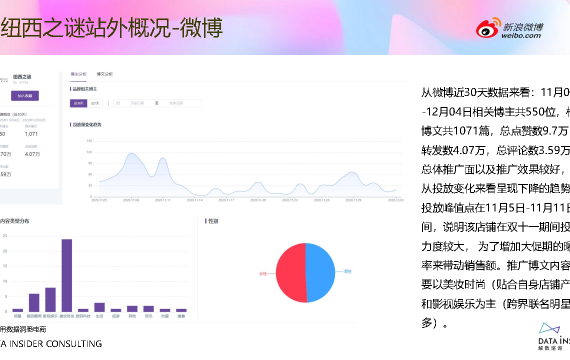Select the highlighted purple period toggle option
The height and width of the screenshot is (360, 570).
(x=79, y=103)
